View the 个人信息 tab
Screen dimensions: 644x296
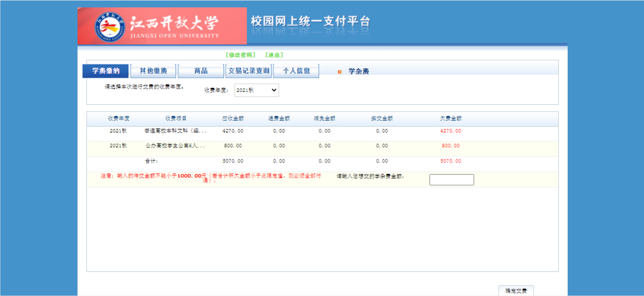[296, 71]
